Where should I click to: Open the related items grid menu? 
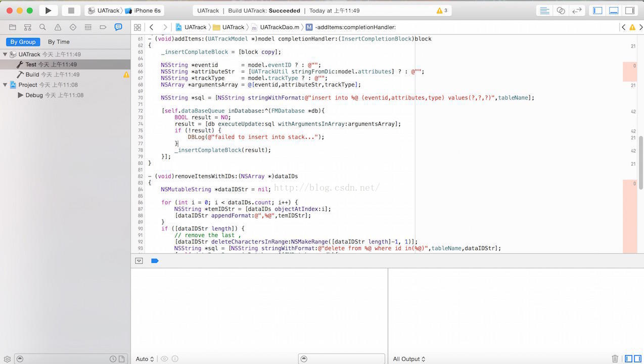pos(137,27)
